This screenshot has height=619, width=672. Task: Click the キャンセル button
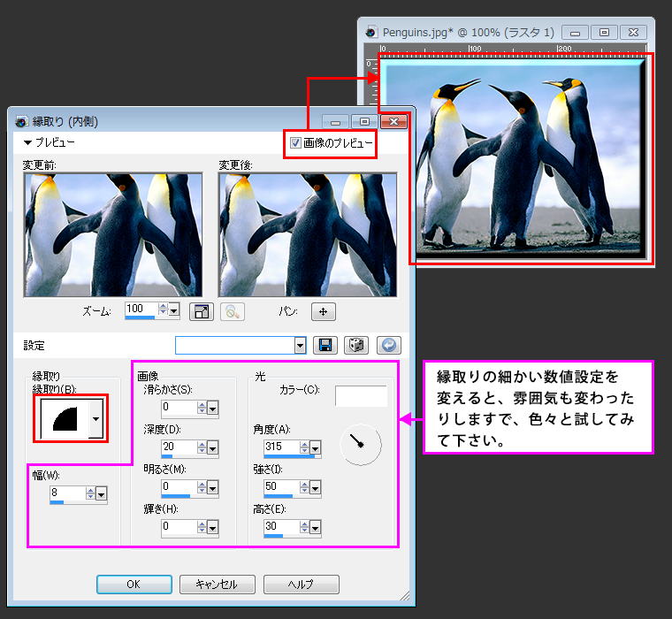pos(217,585)
